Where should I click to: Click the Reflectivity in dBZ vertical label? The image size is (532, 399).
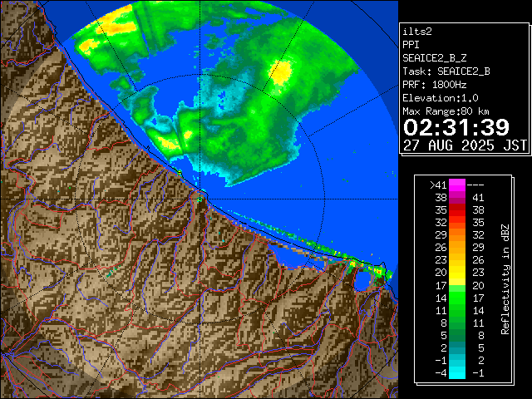point(505,278)
